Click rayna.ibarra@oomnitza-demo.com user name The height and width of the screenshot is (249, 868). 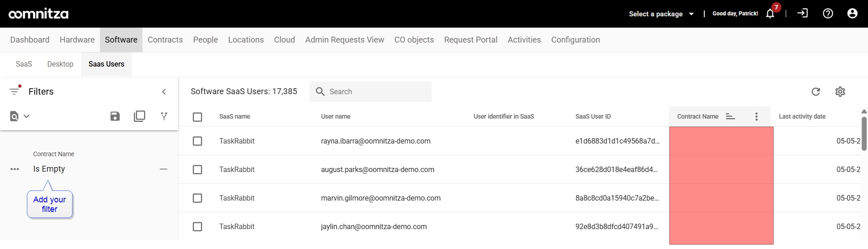pos(376,141)
